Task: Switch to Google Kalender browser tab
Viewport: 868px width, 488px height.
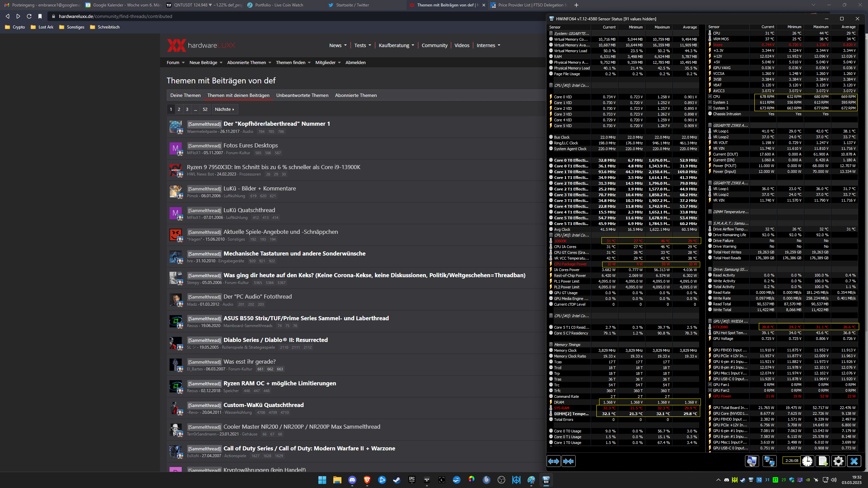Action: (123, 5)
